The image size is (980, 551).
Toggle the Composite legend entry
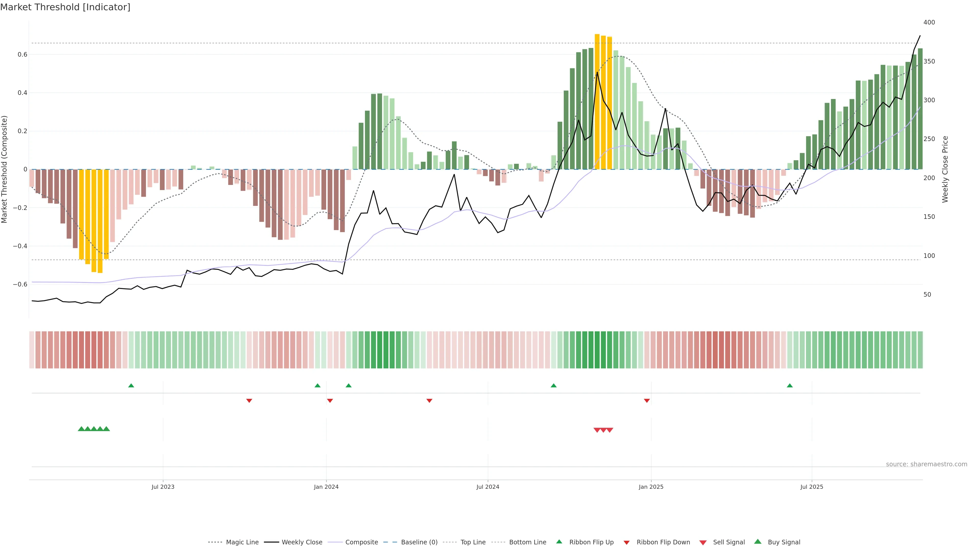(x=361, y=542)
